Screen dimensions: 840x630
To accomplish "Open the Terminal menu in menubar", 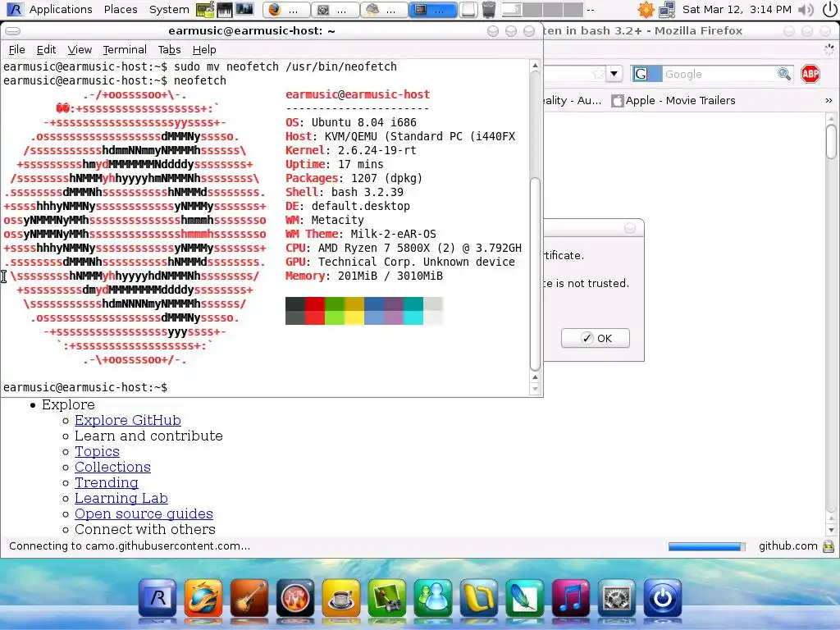I will click(x=125, y=49).
